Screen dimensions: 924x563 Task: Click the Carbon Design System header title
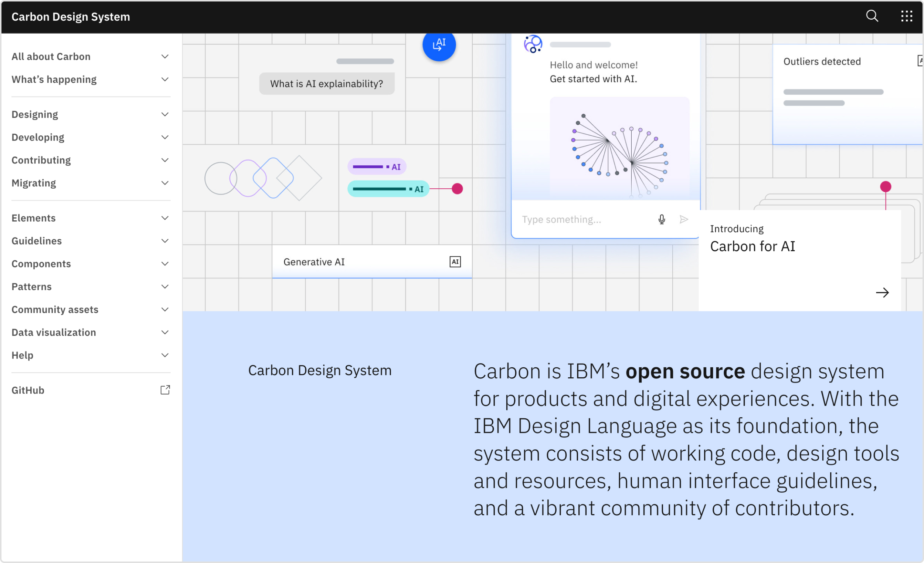point(71,17)
